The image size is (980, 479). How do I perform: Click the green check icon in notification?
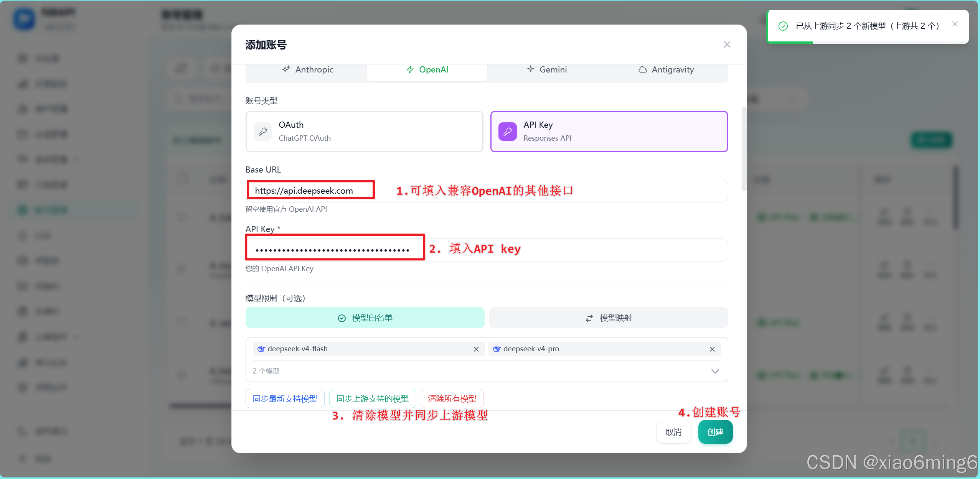(x=783, y=26)
